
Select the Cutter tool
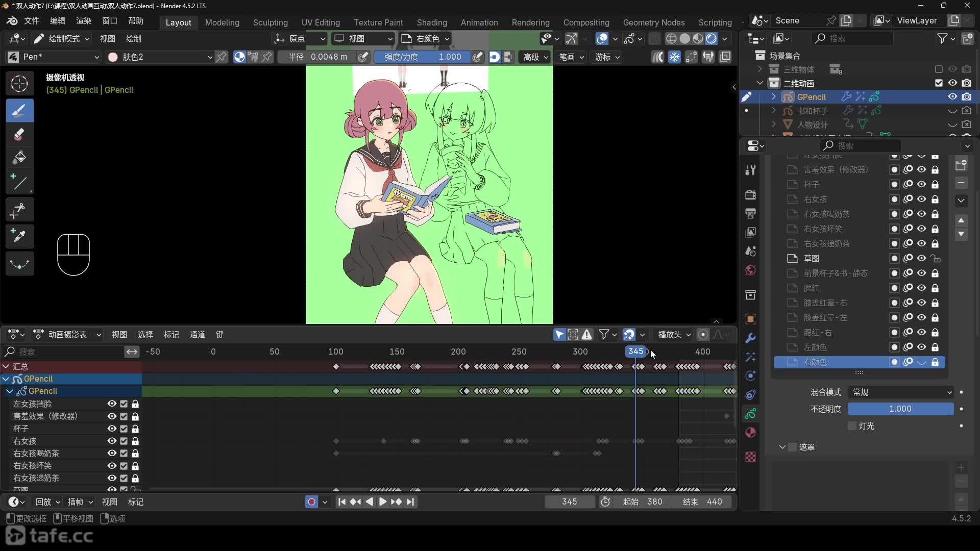19,210
